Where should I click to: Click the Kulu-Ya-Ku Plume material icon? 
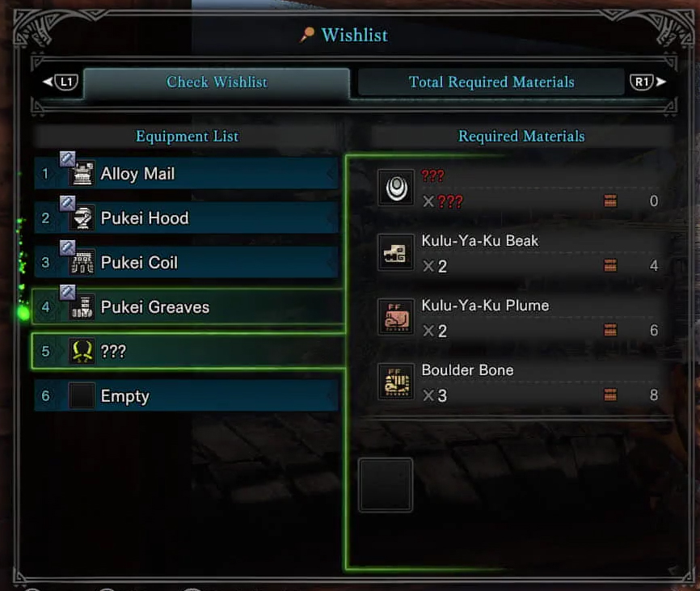click(x=396, y=318)
